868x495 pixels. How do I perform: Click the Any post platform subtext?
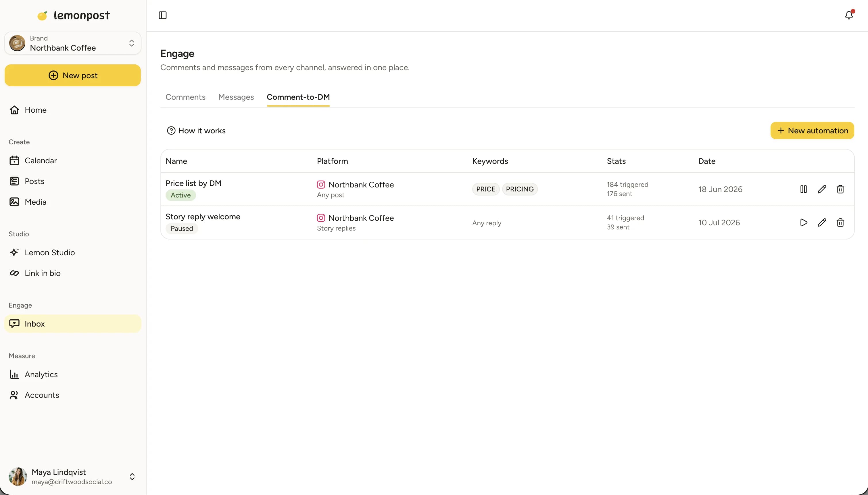click(330, 195)
